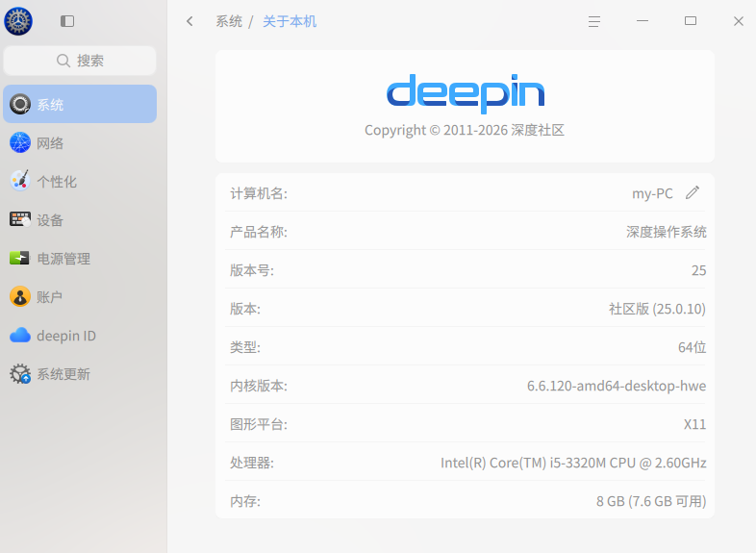Click the 个性化 paintbrush icon
756x553 pixels.
click(20, 181)
